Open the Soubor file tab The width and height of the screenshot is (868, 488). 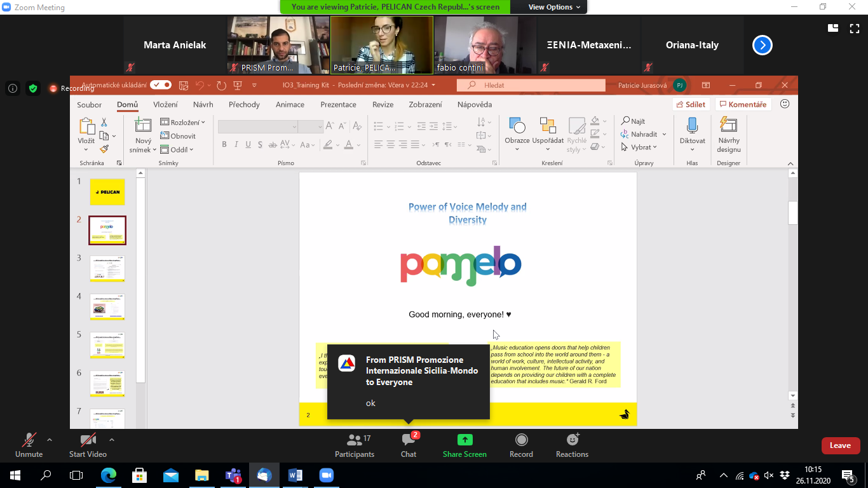tap(90, 105)
